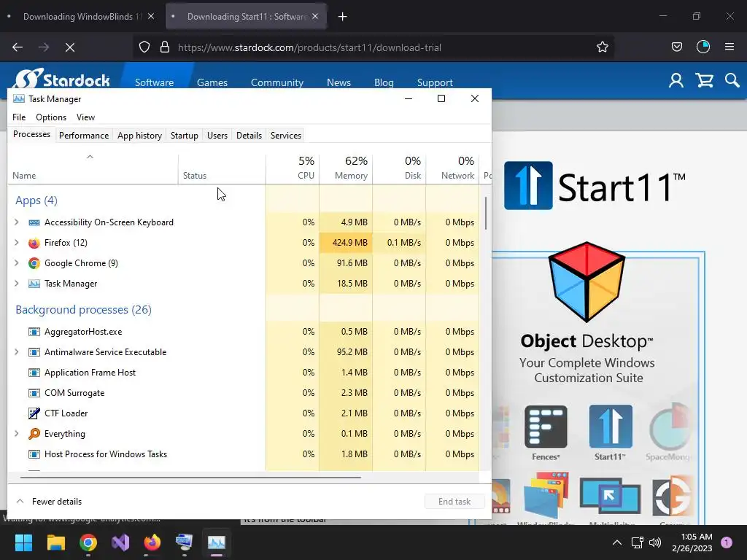This screenshot has width=747, height=560.
Task: Stop page loading in Firefox
Action: [70, 47]
